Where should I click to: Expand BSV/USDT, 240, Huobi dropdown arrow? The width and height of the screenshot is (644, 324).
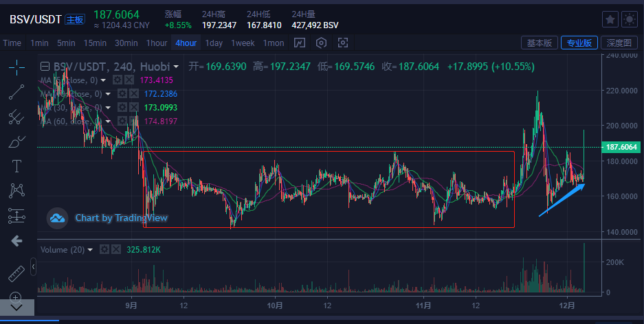point(176,67)
